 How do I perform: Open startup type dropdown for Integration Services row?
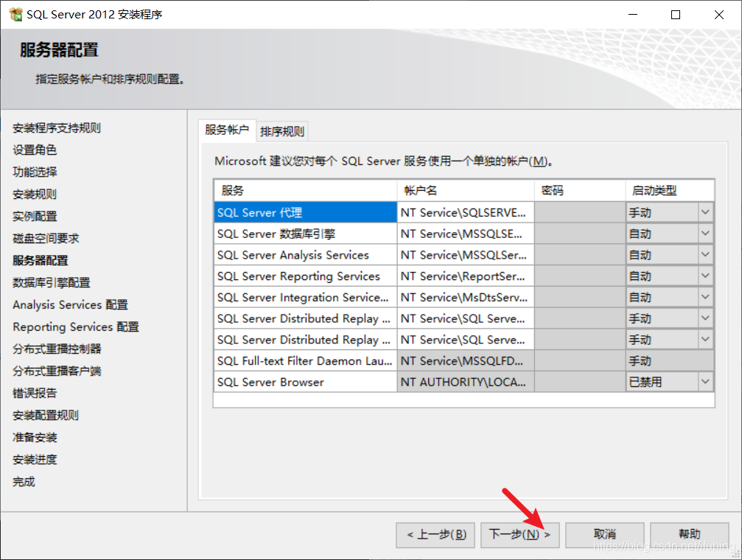(705, 297)
